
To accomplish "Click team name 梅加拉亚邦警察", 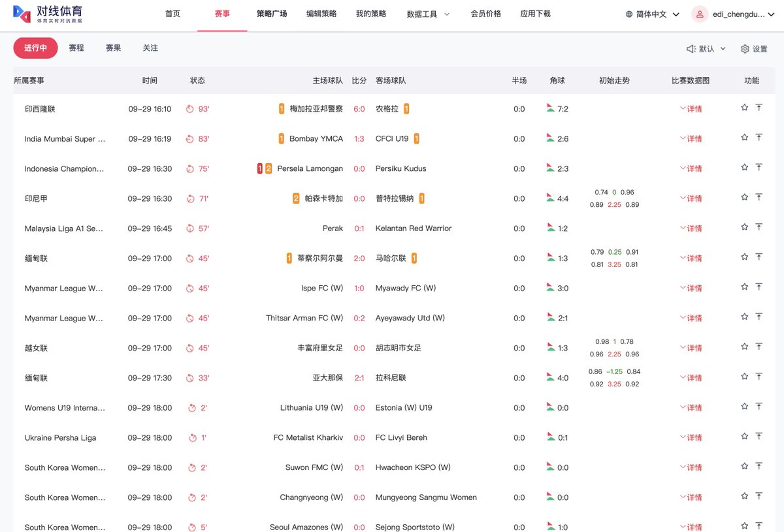I will click(316, 109).
